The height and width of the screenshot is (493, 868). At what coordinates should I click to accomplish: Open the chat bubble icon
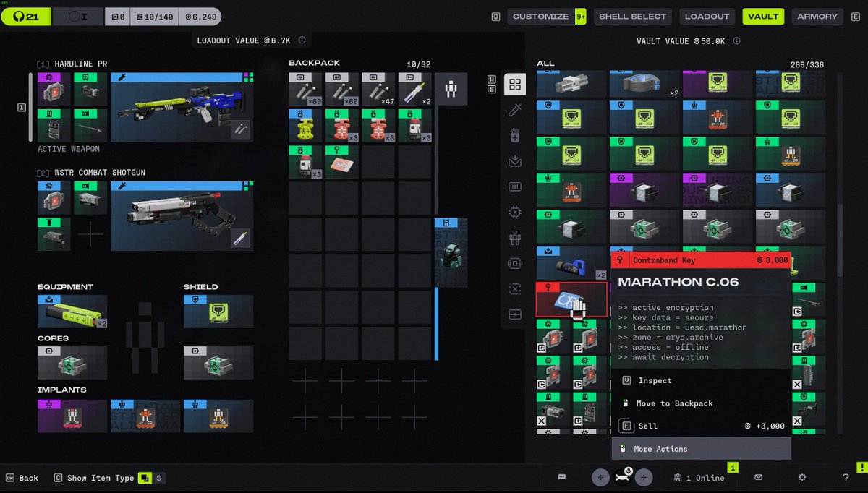click(x=561, y=477)
